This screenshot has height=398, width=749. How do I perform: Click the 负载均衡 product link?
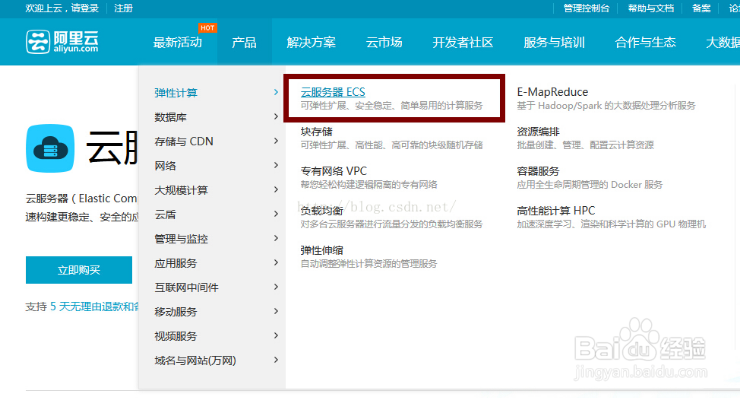pos(321,211)
